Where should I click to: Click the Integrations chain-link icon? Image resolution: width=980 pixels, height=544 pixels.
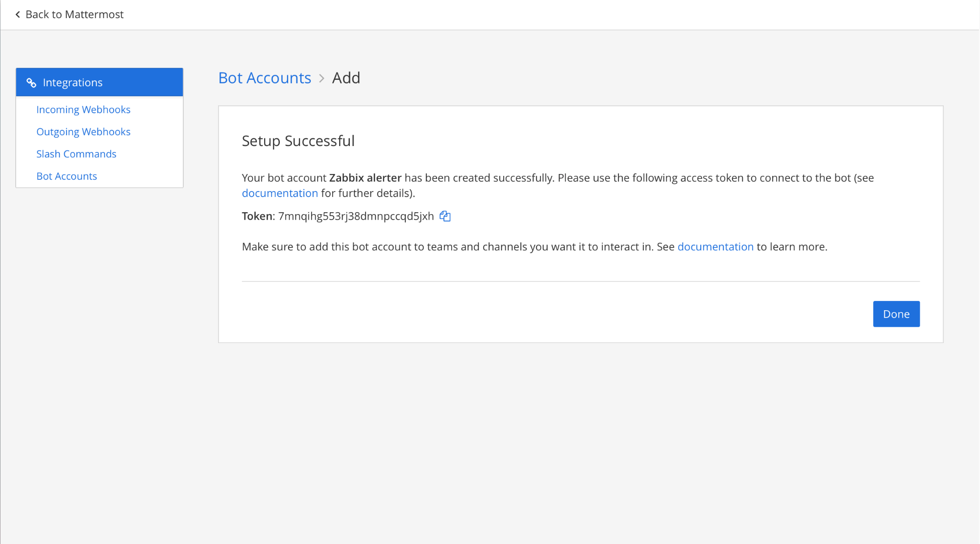click(31, 83)
